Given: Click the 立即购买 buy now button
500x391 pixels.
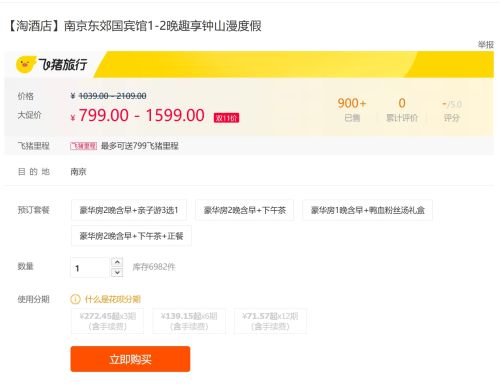Looking at the screenshot, I should tap(130, 359).
